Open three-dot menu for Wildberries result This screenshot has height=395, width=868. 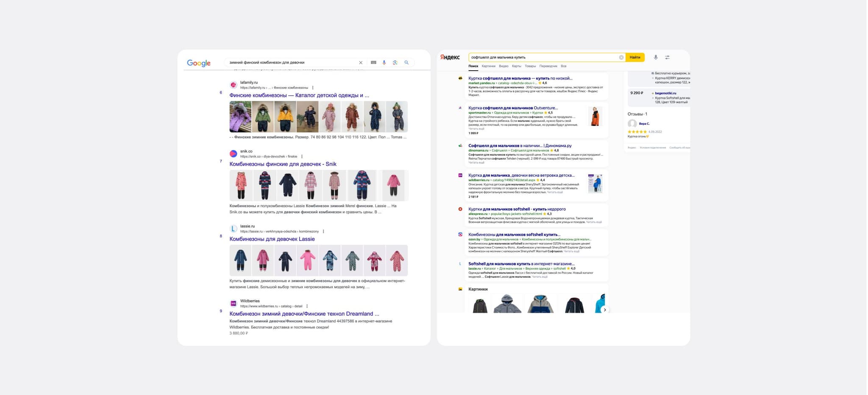pyautogui.click(x=307, y=307)
